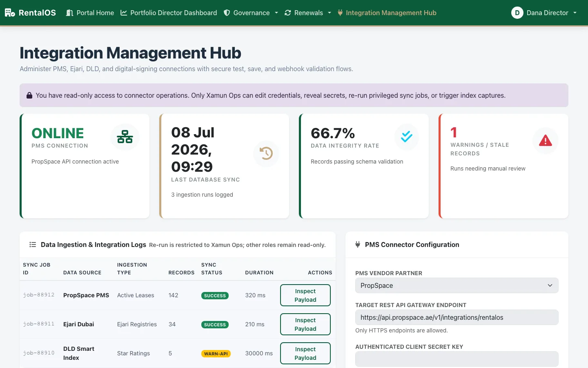
Task: Inspect payload for Ejari Dubai job-88911
Action: tap(305, 324)
